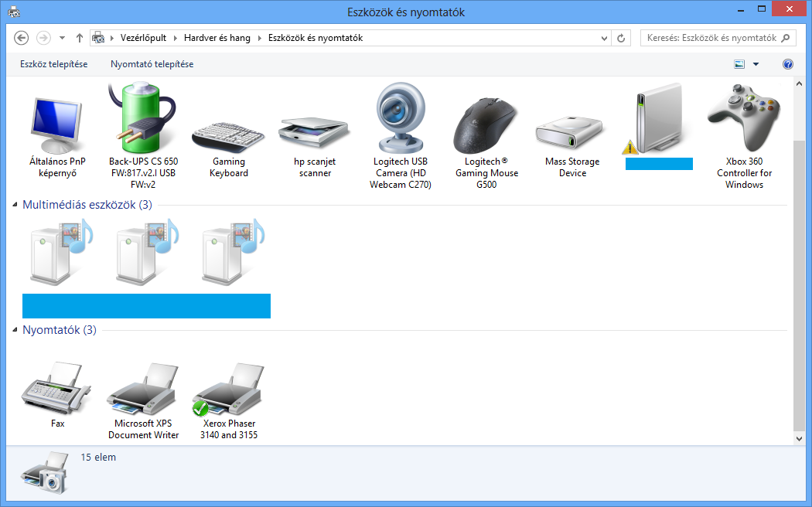Image resolution: width=812 pixels, height=507 pixels.
Task: Open the recent locations dropdown arrow
Action: coord(62,38)
